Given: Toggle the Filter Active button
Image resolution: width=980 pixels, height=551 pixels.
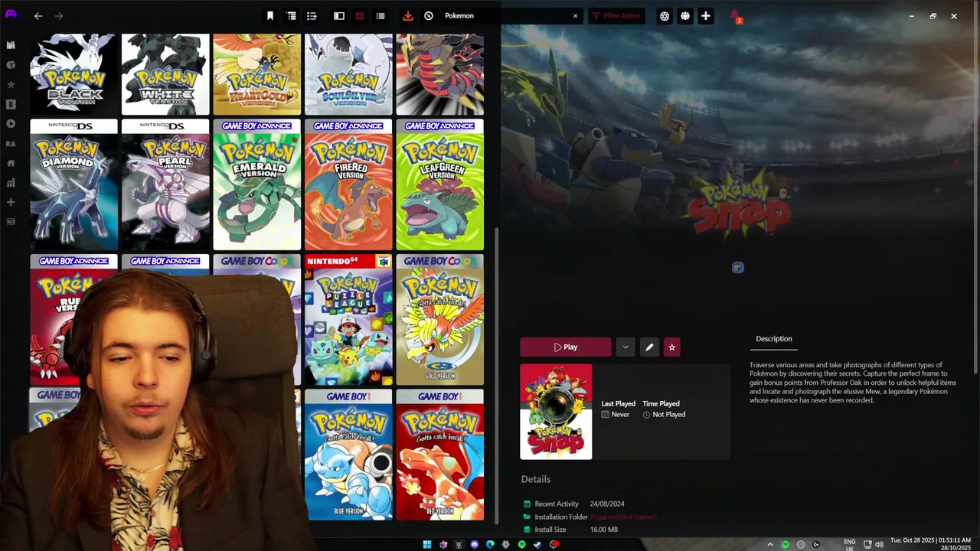Looking at the screenshot, I should tap(617, 16).
